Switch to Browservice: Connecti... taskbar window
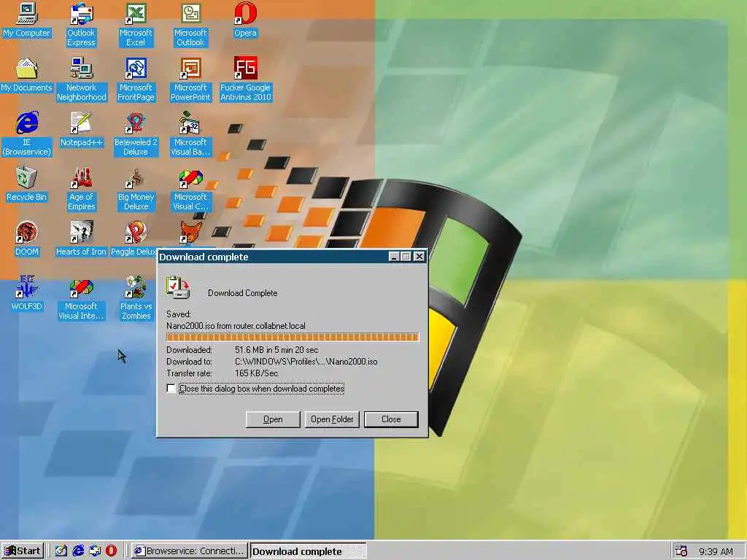747x560 pixels. tap(189, 551)
